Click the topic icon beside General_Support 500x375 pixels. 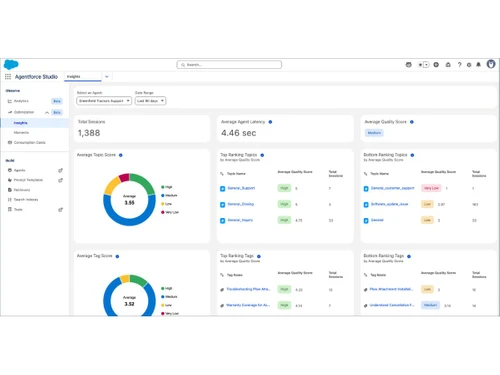[x=223, y=189]
